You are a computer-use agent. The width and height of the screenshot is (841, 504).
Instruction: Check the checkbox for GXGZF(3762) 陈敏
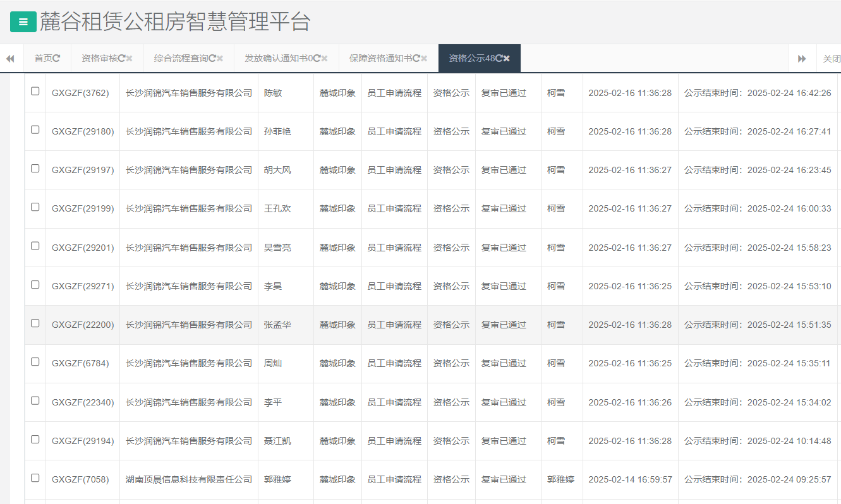point(35,92)
